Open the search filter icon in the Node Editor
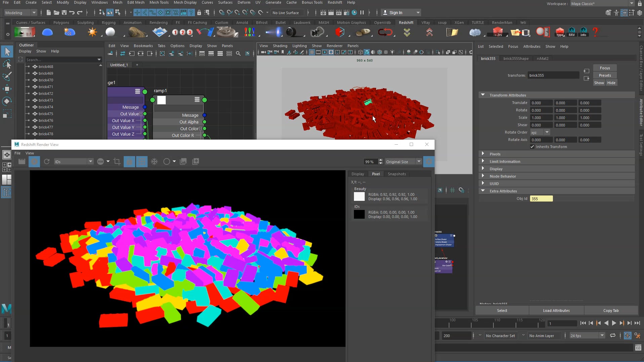Screen dimensions: 644x362 click(x=238, y=53)
